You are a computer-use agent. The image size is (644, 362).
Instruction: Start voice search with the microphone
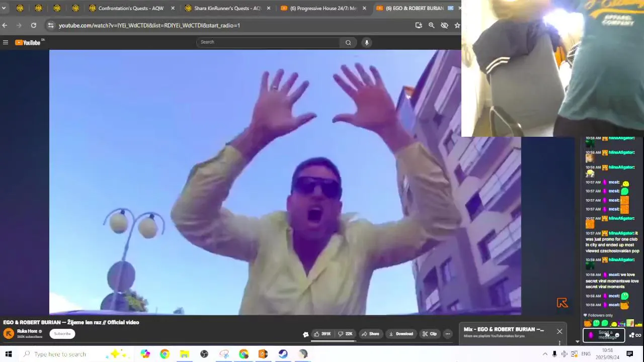tap(367, 42)
